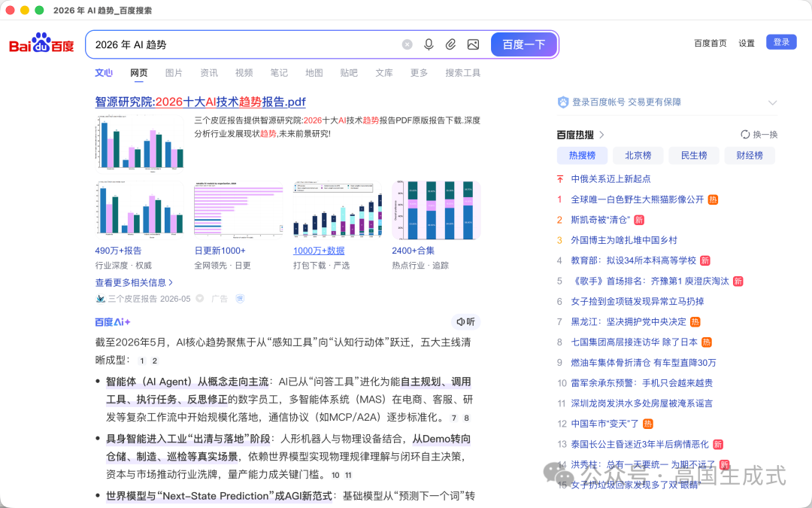Select the 热搜榜 tab
The width and height of the screenshot is (812, 508).
582,155
